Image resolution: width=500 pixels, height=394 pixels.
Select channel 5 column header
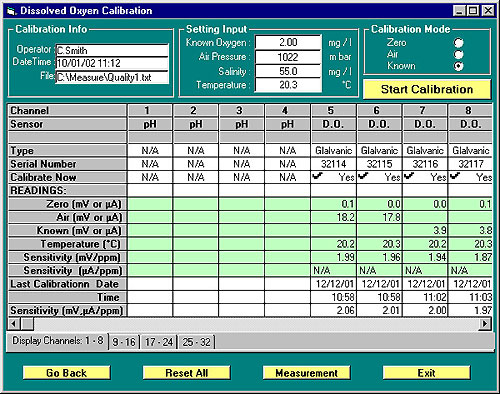333,110
